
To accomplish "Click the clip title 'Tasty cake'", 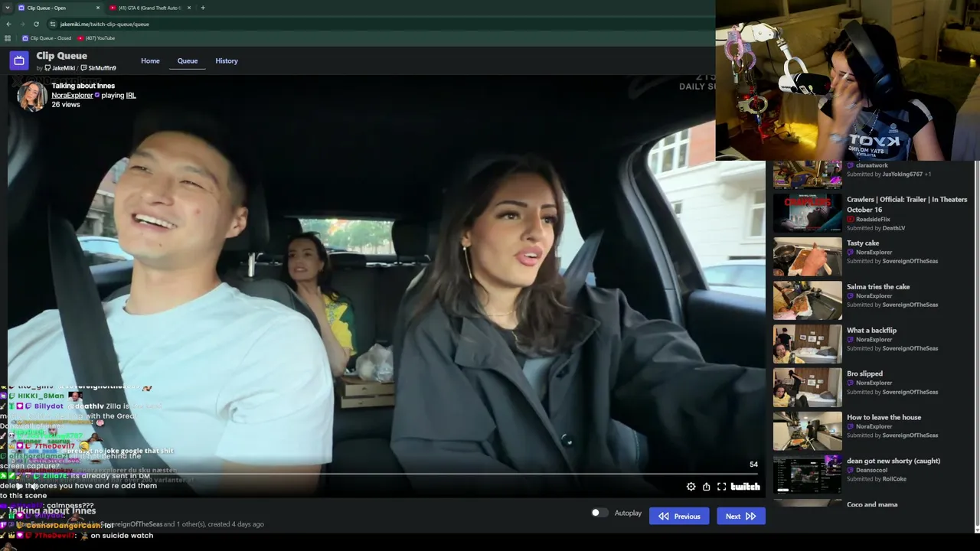I will (863, 243).
